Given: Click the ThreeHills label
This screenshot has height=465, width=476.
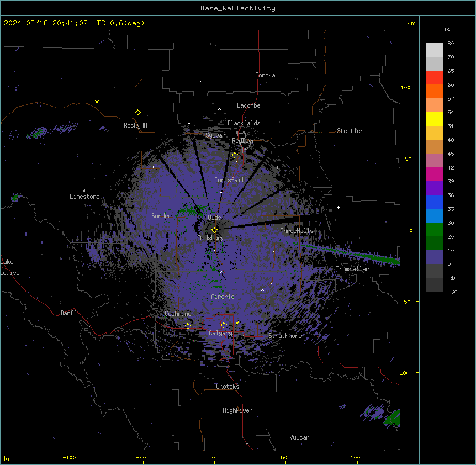Looking at the screenshot, I should [x=297, y=231].
